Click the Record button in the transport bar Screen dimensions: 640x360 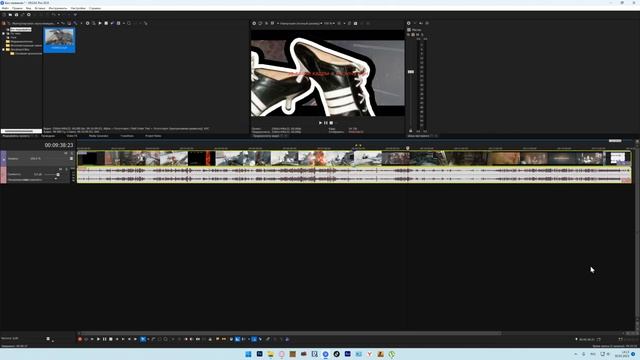[80, 339]
